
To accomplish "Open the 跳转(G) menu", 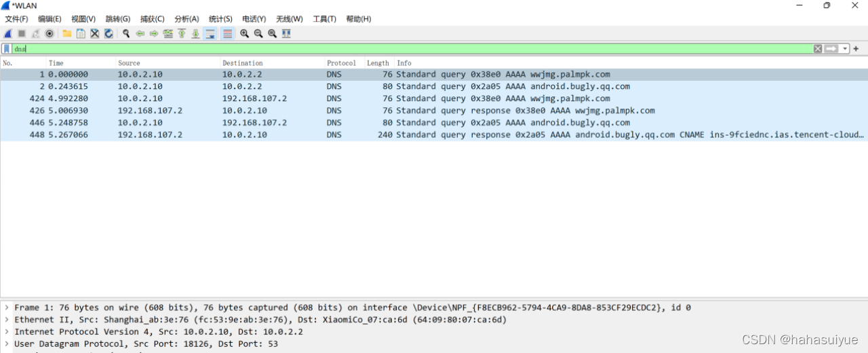I will click(x=118, y=19).
